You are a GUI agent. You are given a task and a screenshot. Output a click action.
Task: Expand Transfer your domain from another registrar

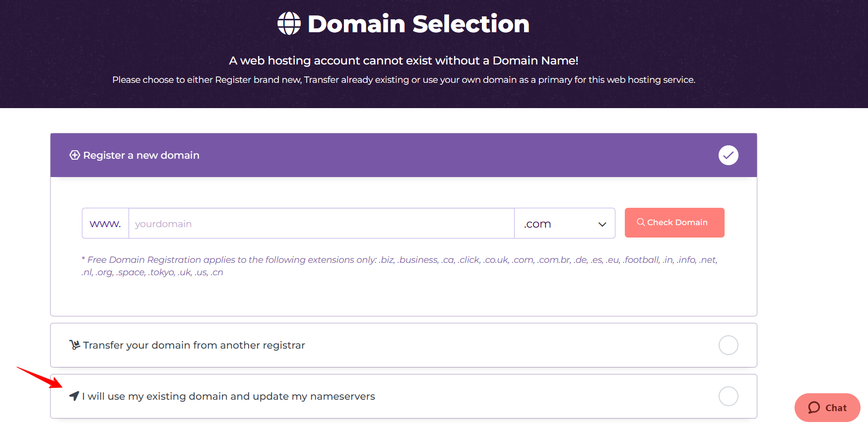(403, 345)
